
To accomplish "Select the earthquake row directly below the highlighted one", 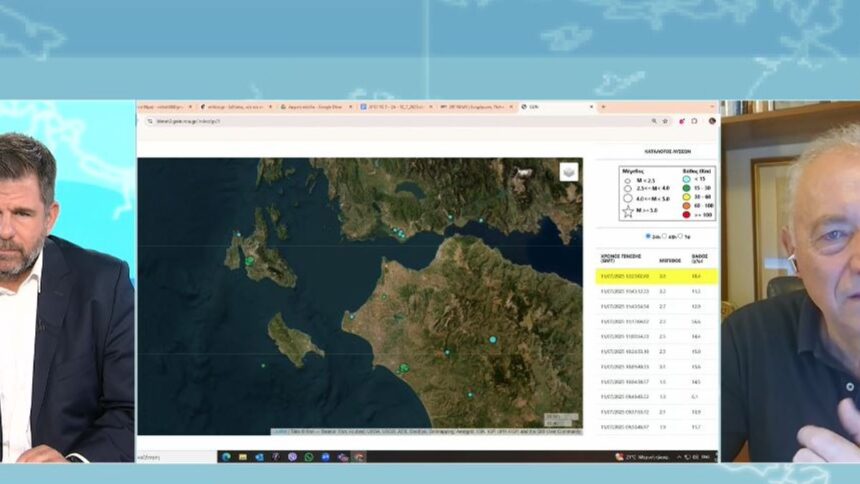I will pos(657,291).
